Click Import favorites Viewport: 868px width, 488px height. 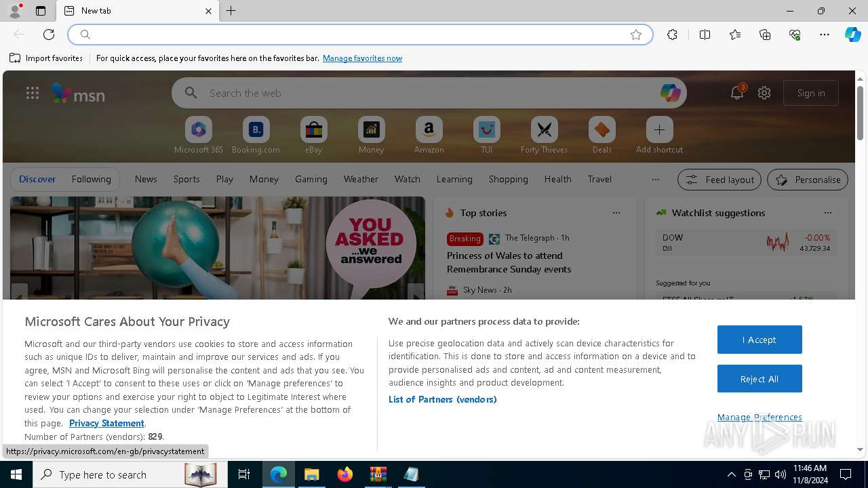46,58
